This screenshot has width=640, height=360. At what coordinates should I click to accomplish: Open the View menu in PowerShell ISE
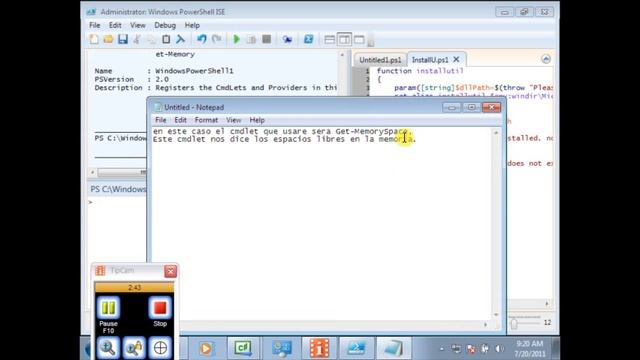coord(138,25)
